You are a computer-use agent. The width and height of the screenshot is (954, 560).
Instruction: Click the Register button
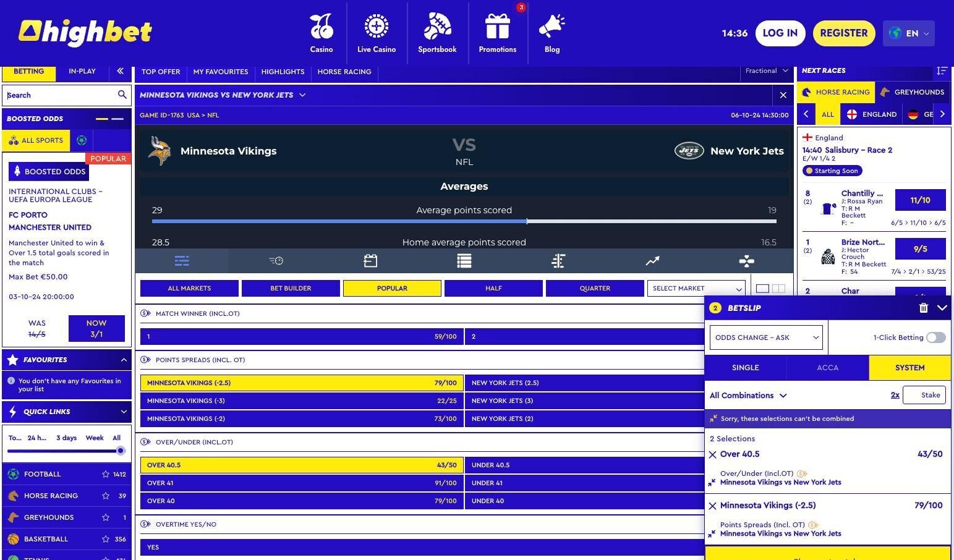(844, 33)
